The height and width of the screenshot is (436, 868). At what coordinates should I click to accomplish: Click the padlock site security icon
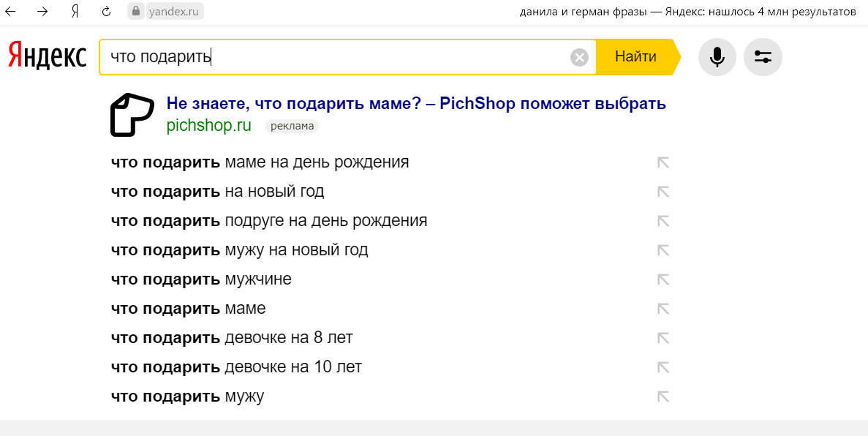point(135,11)
